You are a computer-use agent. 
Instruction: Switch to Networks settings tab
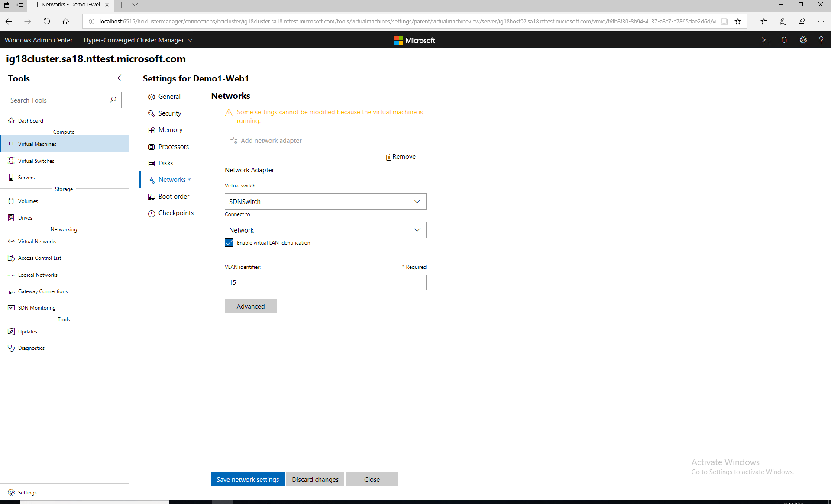point(169,180)
